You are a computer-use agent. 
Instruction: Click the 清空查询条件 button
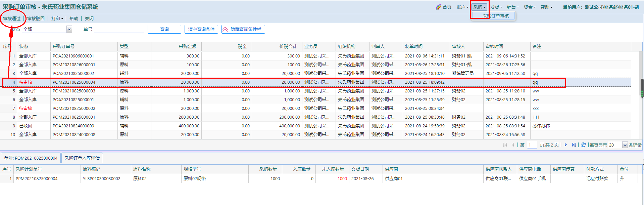[201, 30]
